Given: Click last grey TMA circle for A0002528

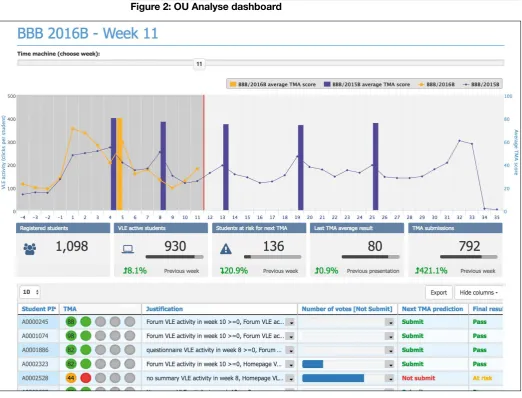Looking at the screenshot, I should pos(130,378).
